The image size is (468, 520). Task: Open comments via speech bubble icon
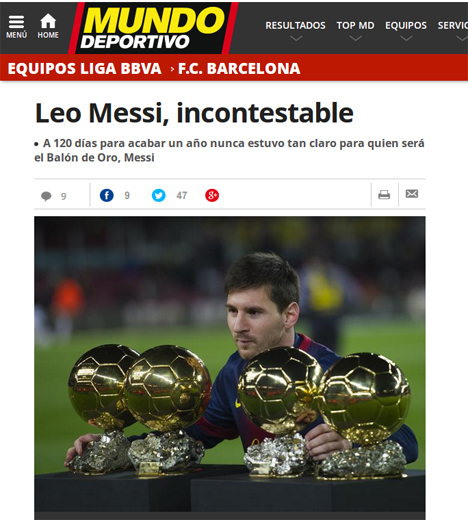[x=46, y=196]
